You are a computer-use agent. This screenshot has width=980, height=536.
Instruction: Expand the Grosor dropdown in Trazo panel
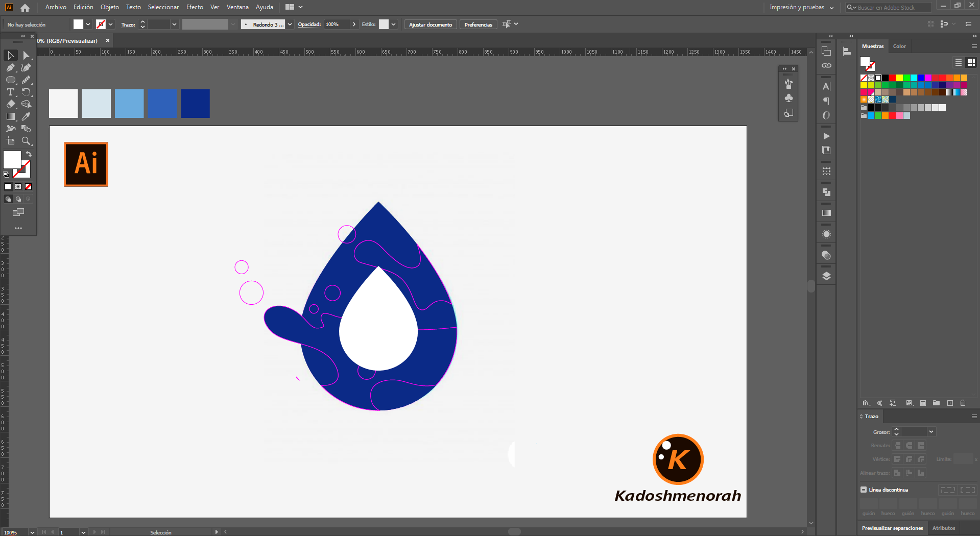931,432
